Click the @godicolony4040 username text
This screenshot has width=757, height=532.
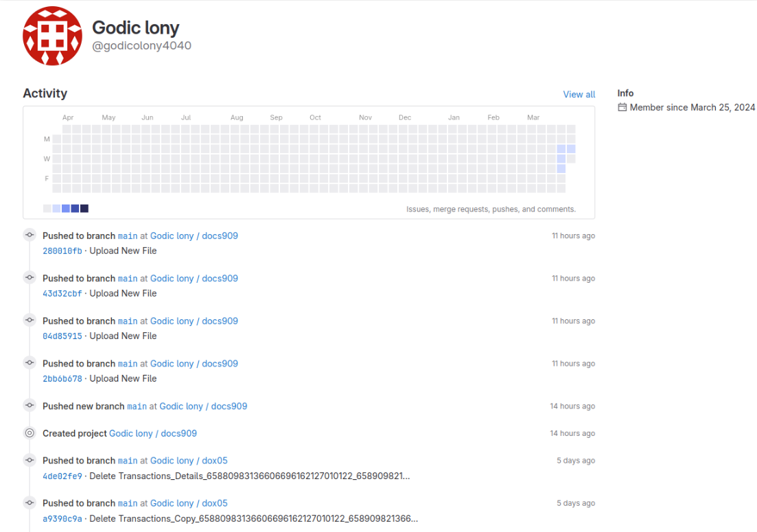[141, 45]
